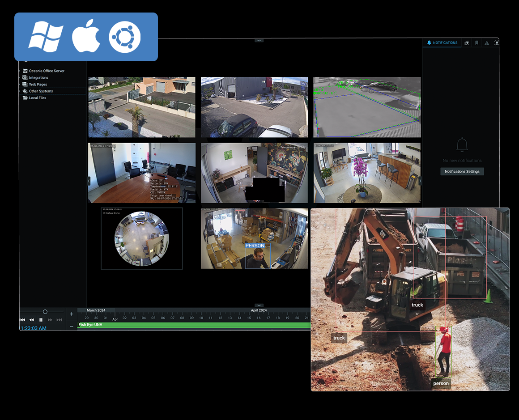Click the "No new notifications" text
The height and width of the screenshot is (420, 519).
[x=462, y=161]
